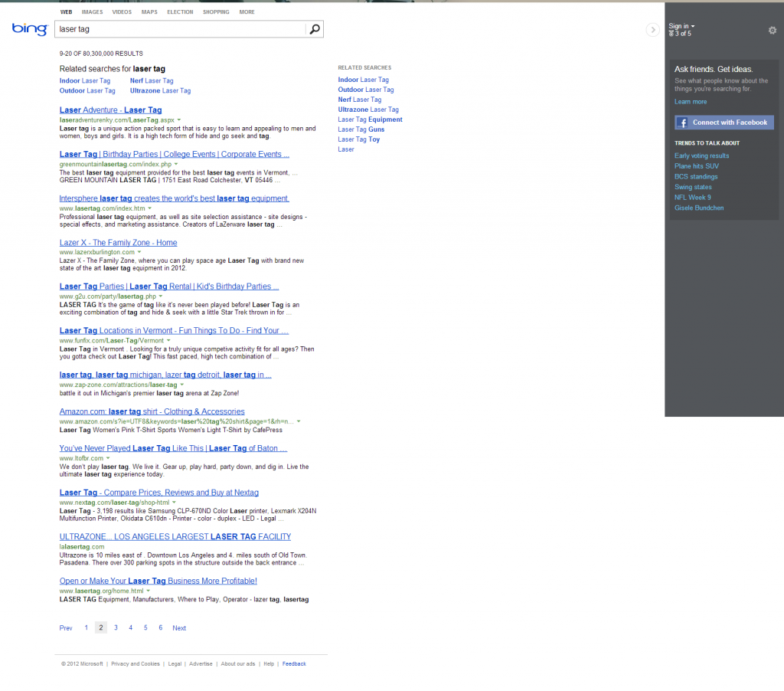Expand arrow next to laseradventureny.com URL
The width and height of the screenshot is (784, 691).
[179, 120]
